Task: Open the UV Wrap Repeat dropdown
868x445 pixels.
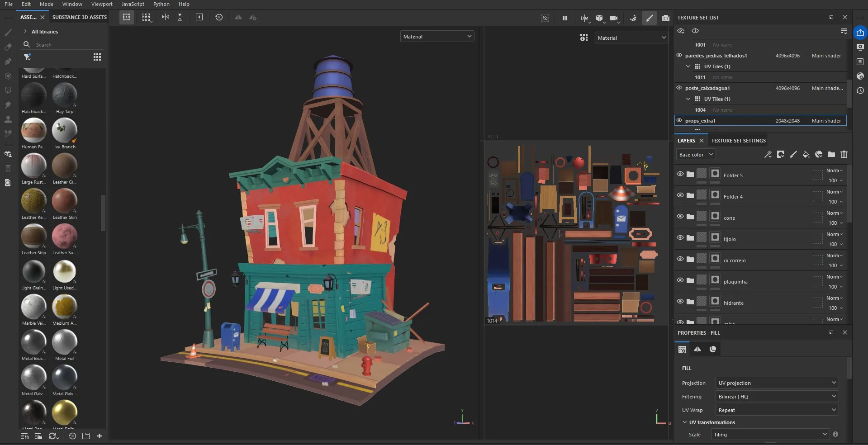Action: point(777,410)
